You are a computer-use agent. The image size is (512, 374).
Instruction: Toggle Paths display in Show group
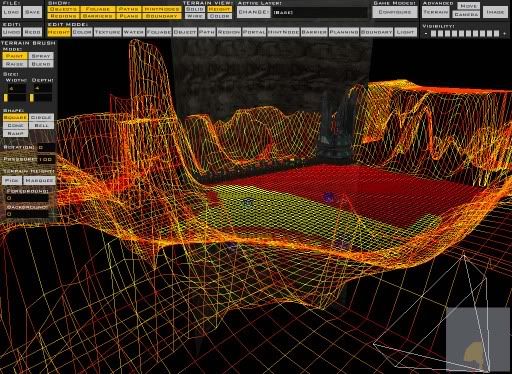[x=129, y=9]
